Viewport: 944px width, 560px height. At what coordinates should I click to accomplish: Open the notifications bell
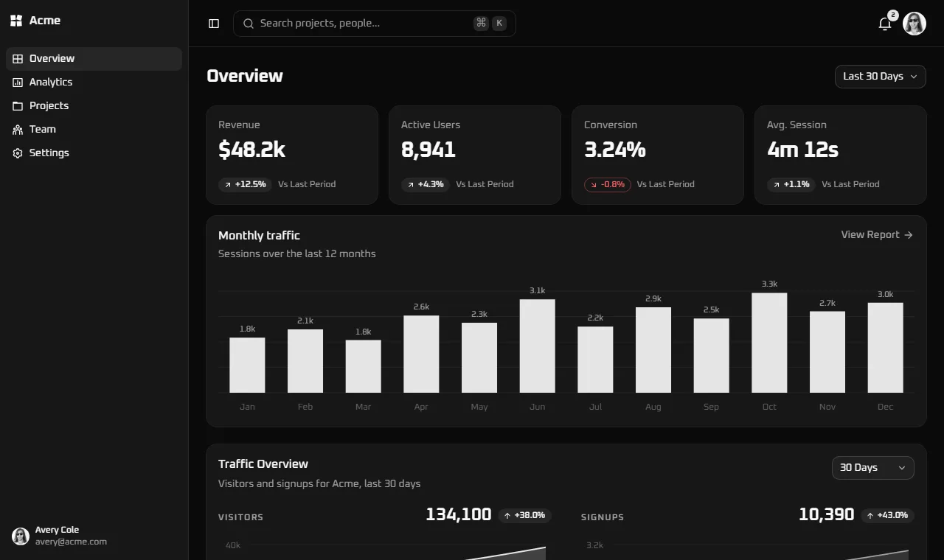885,24
